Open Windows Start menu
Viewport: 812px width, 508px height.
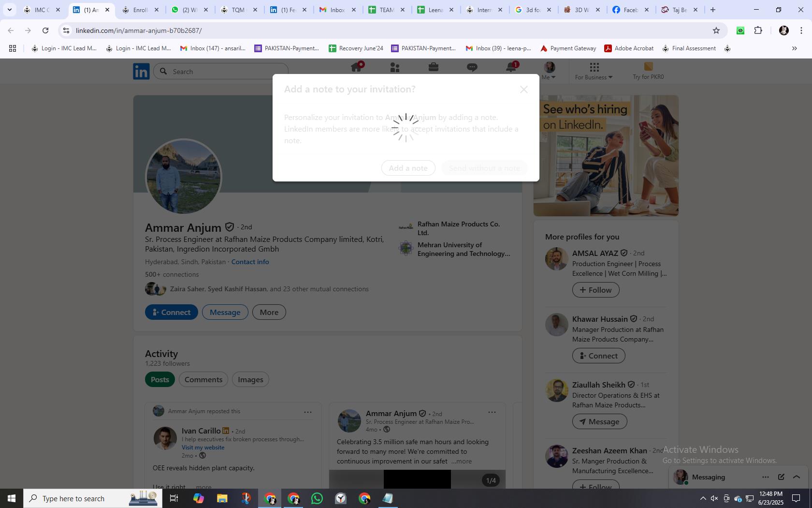12,498
